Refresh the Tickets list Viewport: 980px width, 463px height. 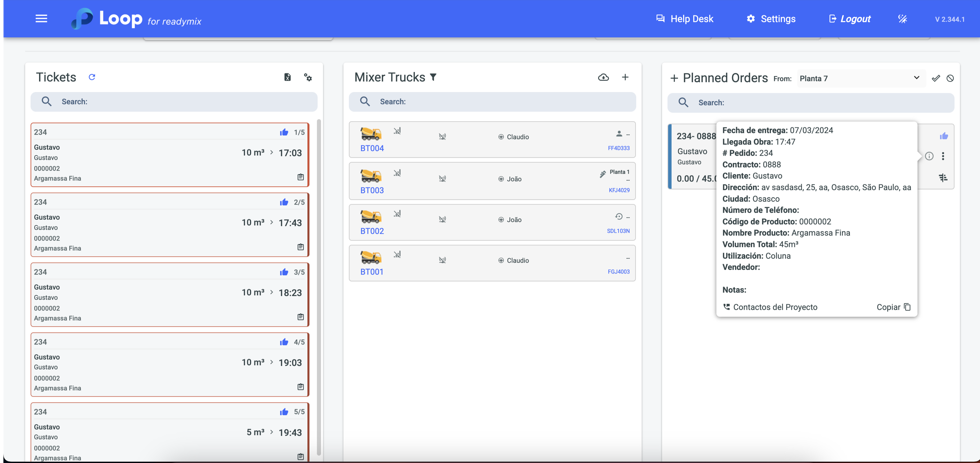tap(92, 77)
